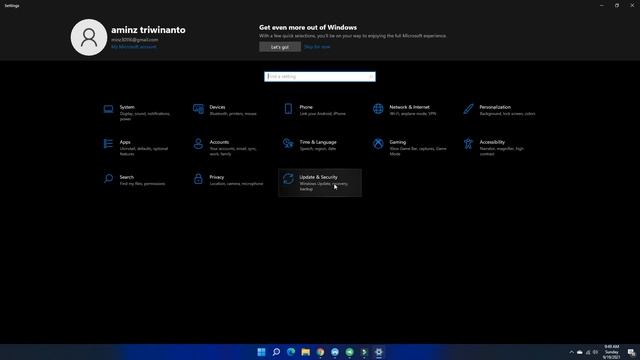Open the Windows Start menu
The image size is (640, 360).
click(261, 352)
